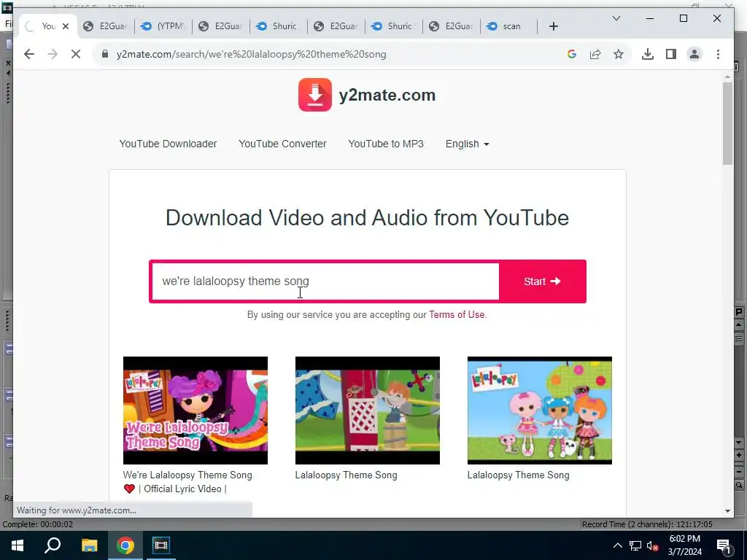Switch to the (YTPMV tab
Viewport: 747px width, 560px height.
click(163, 26)
